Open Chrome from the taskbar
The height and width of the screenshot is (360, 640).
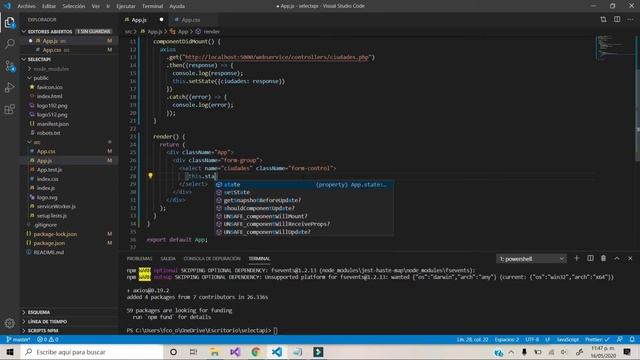coord(256,352)
